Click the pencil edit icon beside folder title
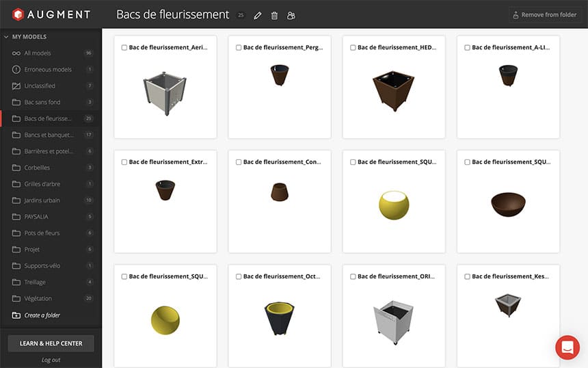The width and height of the screenshot is (588, 368). (258, 15)
